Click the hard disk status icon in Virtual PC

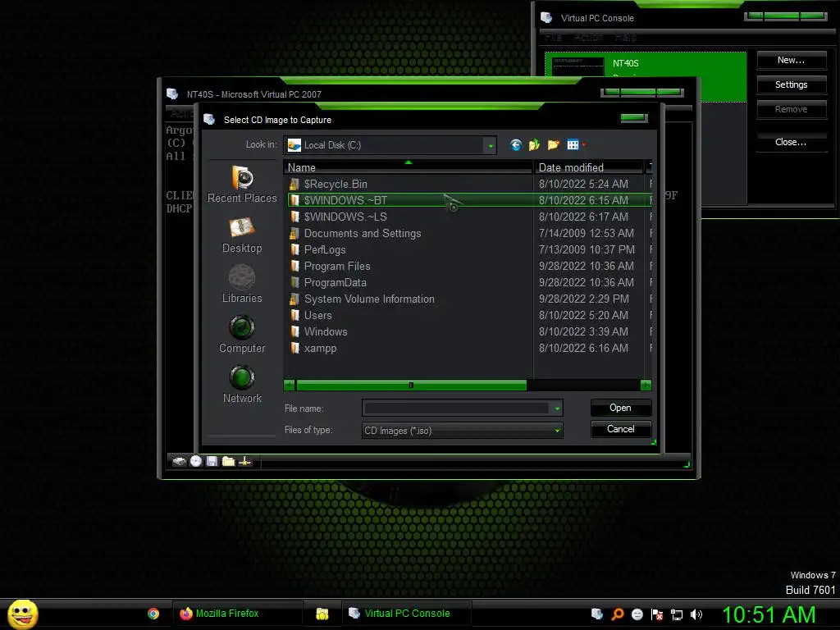(x=180, y=461)
